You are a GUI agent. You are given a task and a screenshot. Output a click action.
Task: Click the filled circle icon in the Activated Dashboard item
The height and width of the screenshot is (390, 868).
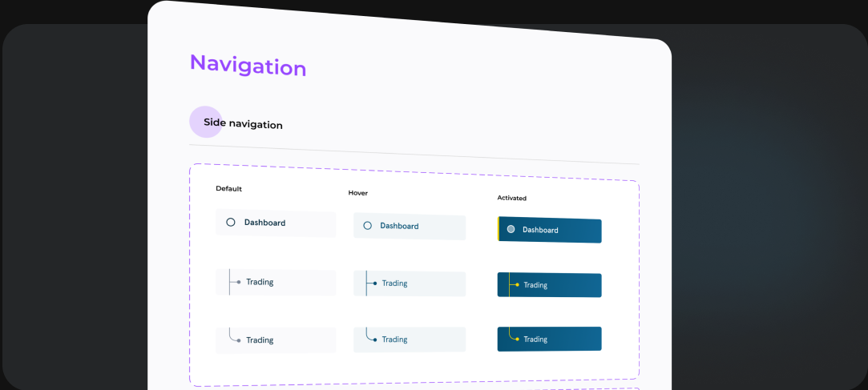511,229
